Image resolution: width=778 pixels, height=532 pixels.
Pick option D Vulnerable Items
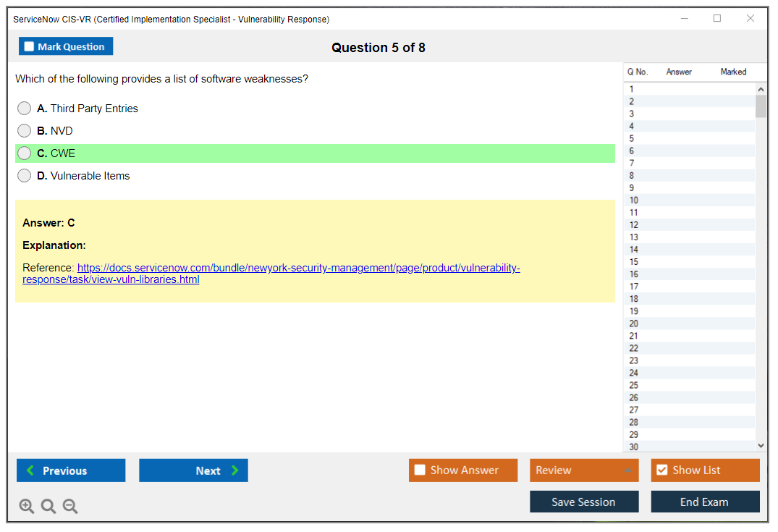25,176
